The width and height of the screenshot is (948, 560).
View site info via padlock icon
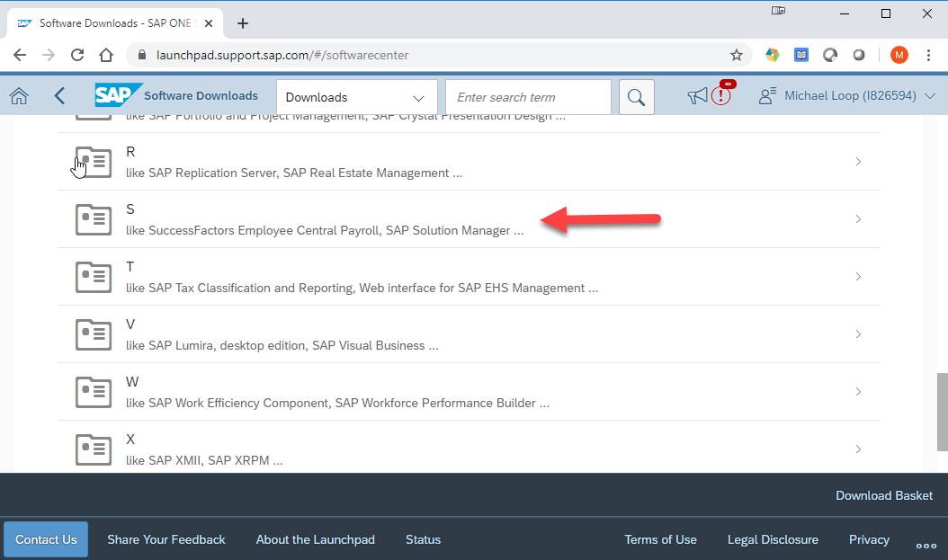click(x=142, y=55)
